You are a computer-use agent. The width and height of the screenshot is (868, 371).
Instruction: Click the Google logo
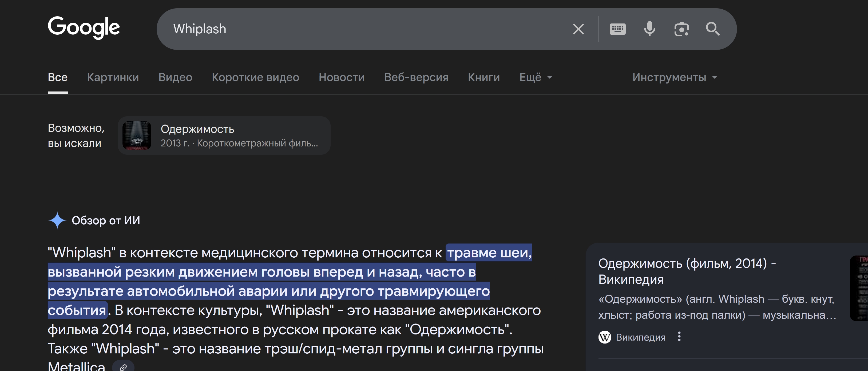(84, 28)
